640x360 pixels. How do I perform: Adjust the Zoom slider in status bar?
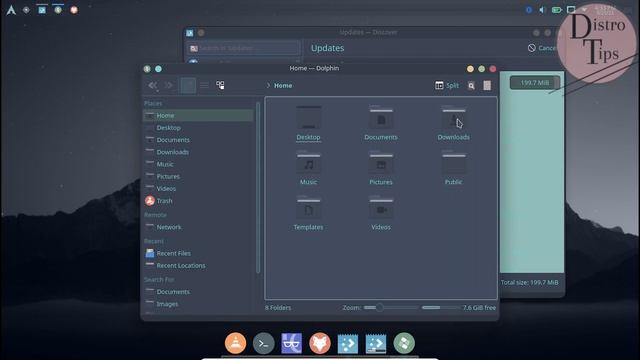point(391,307)
